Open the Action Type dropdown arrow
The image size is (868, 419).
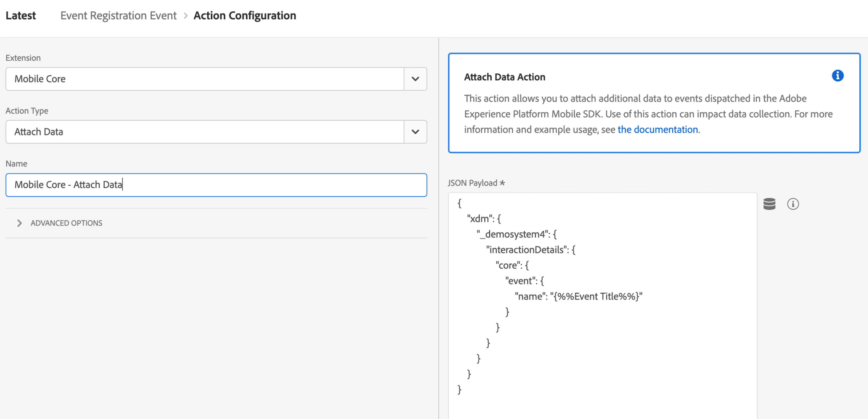[415, 132]
